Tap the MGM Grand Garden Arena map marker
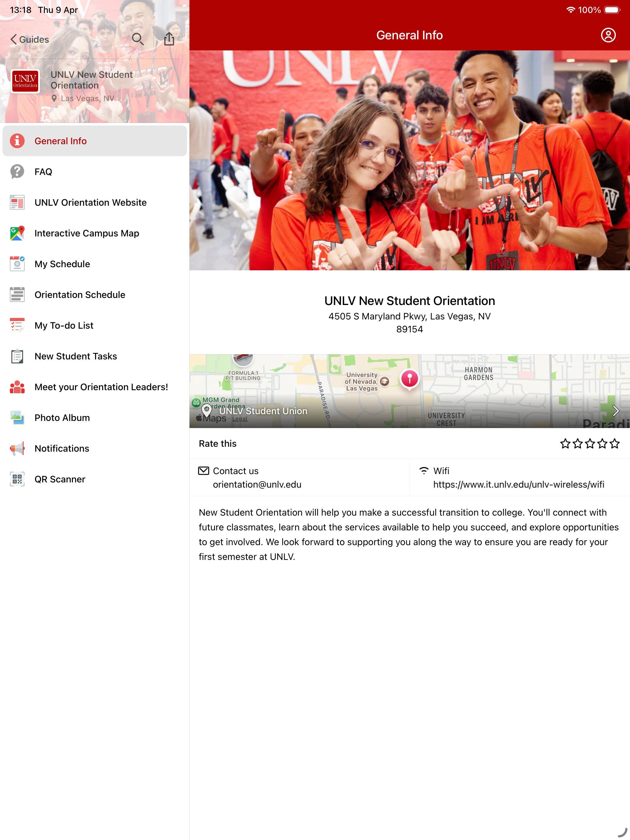This screenshot has height=840, width=630. coord(196,403)
